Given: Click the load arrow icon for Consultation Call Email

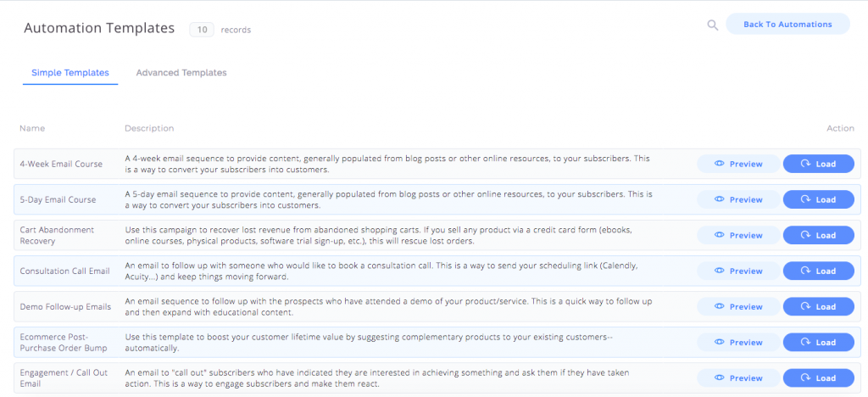Looking at the screenshot, I should click(805, 271).
